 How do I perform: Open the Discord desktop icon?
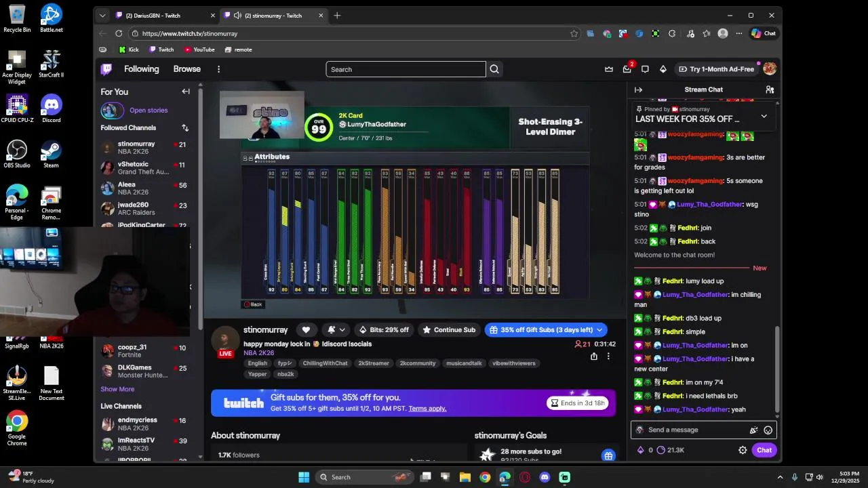pos(52,108)
